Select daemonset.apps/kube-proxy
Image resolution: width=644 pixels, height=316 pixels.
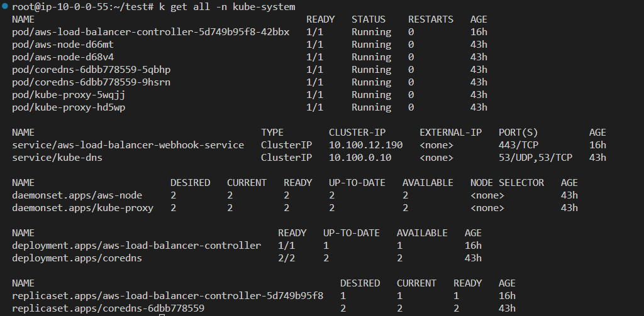click(82, 208)
